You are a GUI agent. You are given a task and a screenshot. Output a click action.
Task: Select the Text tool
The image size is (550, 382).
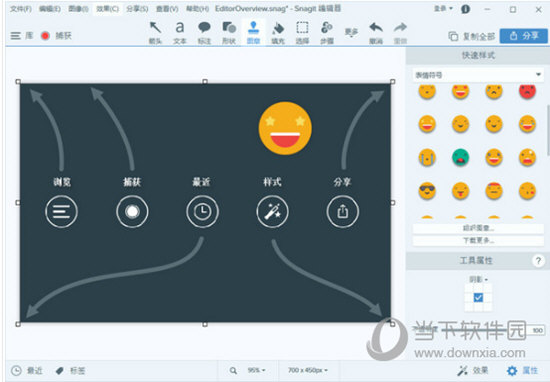(180, 33)
